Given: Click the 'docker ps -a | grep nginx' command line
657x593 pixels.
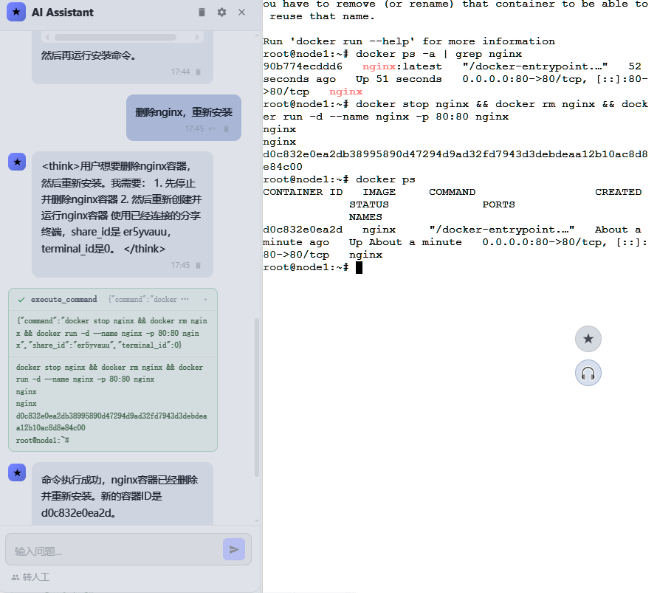Looking at the screenshot, I should point(439,54).
